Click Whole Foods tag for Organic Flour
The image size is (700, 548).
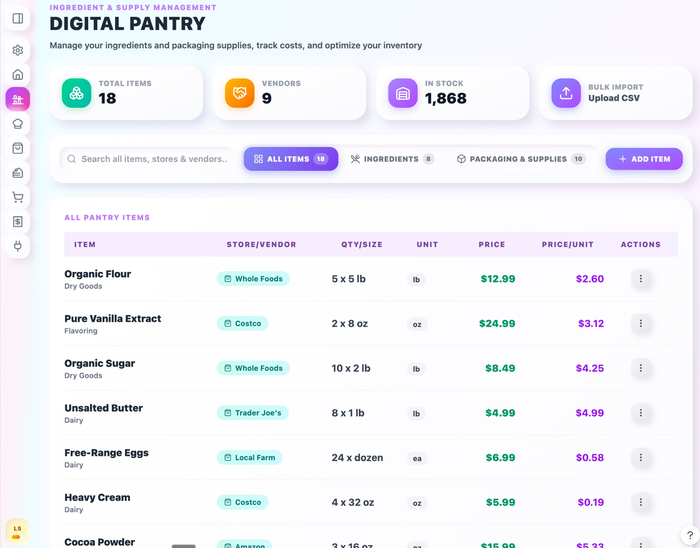coord(254,278)
